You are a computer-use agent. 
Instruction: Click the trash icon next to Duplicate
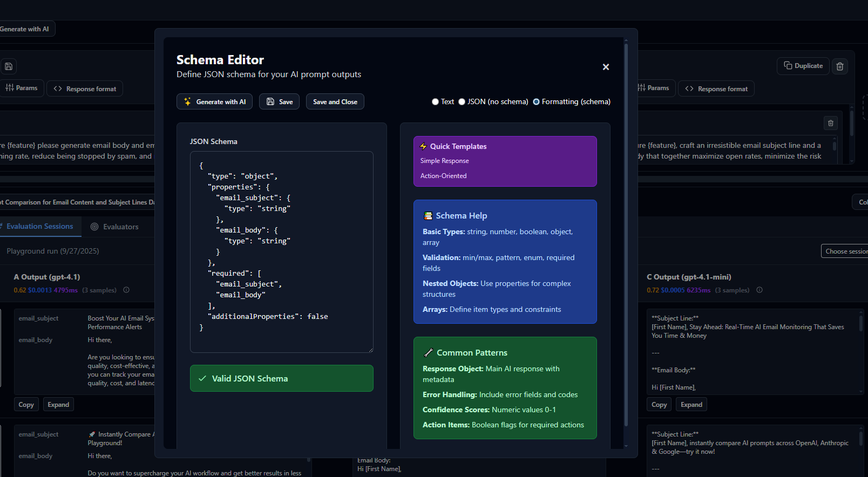(840, 66)
